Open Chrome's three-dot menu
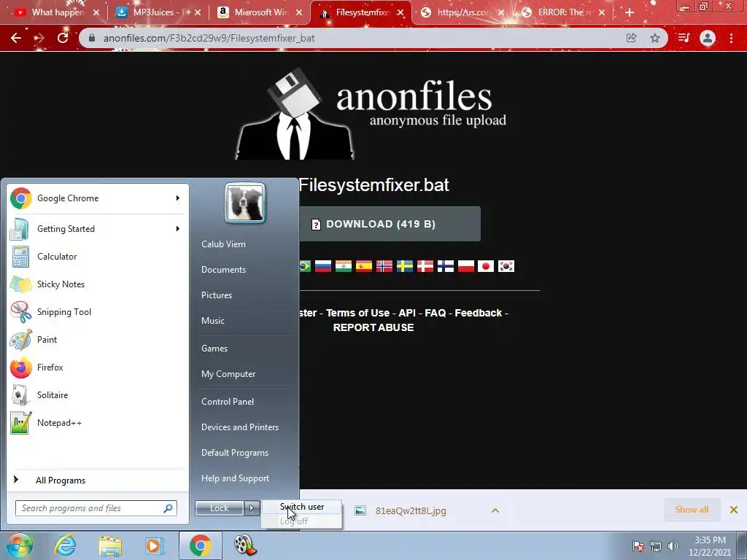747x560 pixels. coord(731,38)
